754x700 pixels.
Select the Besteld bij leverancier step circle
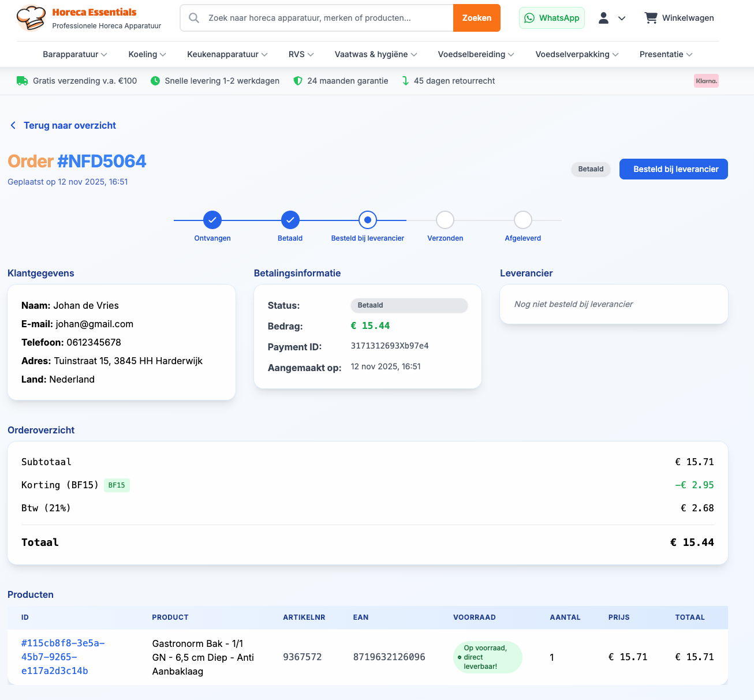pos(368,220)
